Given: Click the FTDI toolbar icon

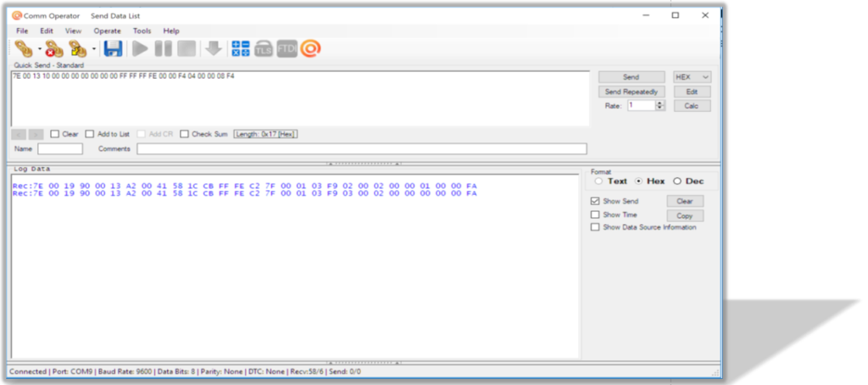Looking at the screenshot, I should (287, 49).
